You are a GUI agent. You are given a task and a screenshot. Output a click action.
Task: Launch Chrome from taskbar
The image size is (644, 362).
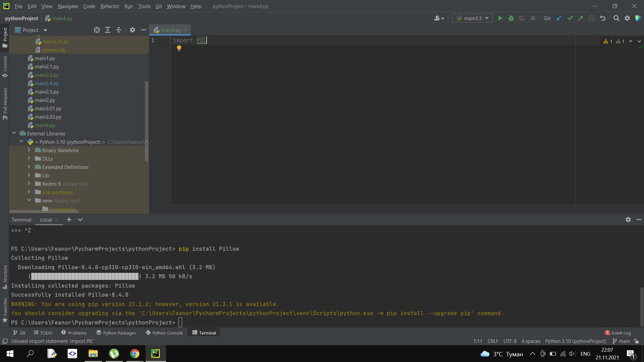click(135, 354)
